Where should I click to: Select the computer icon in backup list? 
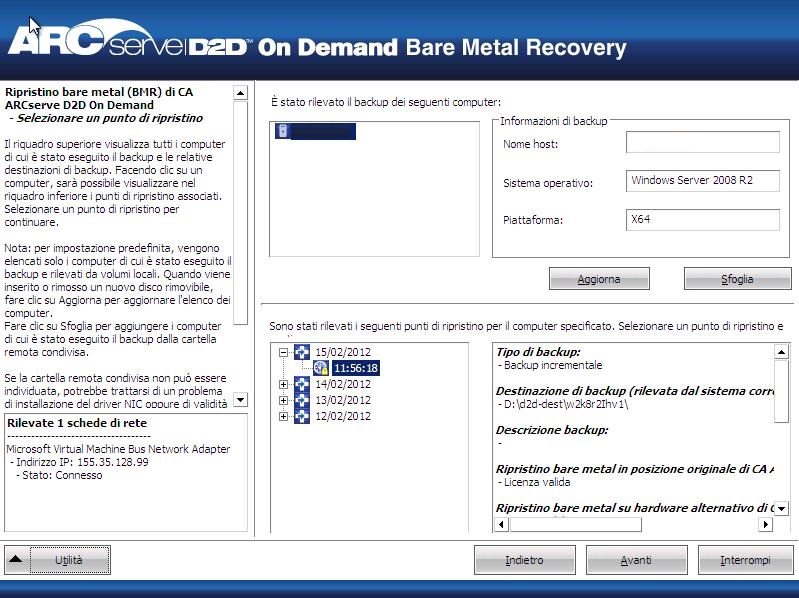coord(283,132)
